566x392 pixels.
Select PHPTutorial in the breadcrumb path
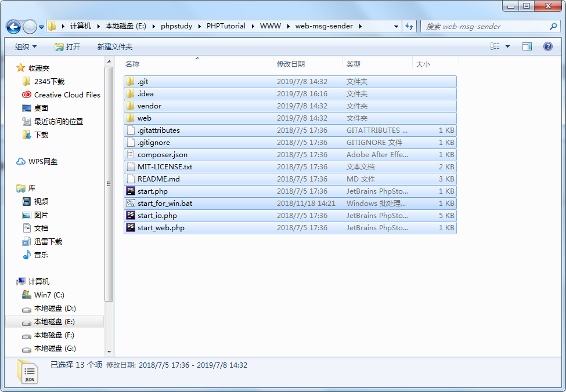click(x=226, y=26)
